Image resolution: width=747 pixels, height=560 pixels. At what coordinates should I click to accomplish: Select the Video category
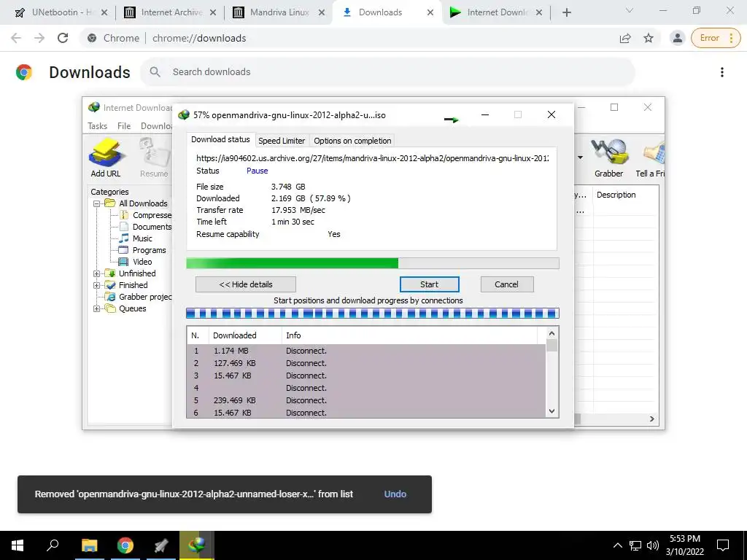[x=142, y=262]
